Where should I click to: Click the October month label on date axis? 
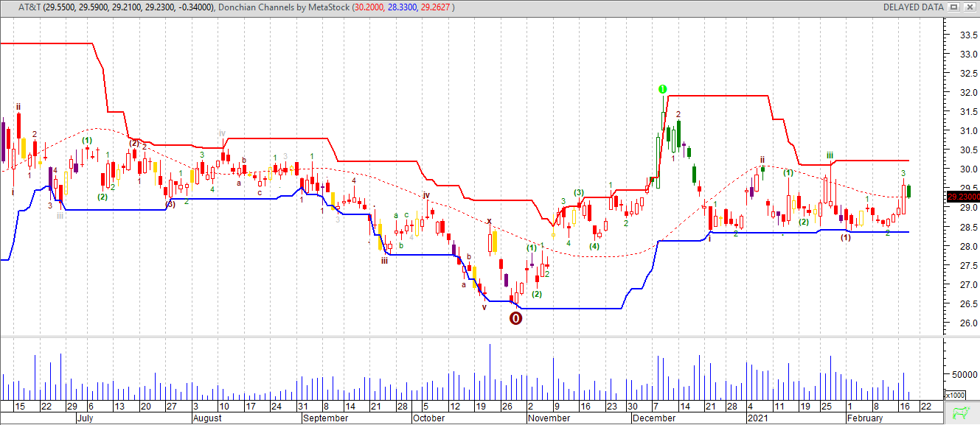point(428,418)
